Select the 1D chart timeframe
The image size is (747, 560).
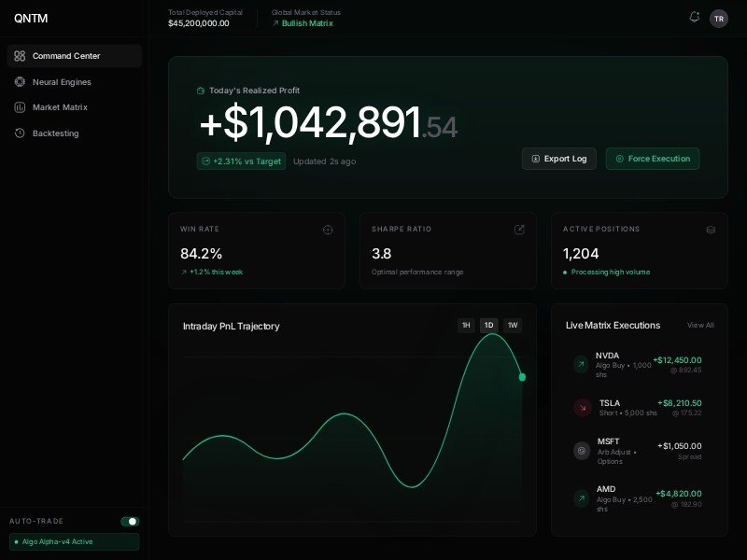pyautogui.click(x=488, y=326)
